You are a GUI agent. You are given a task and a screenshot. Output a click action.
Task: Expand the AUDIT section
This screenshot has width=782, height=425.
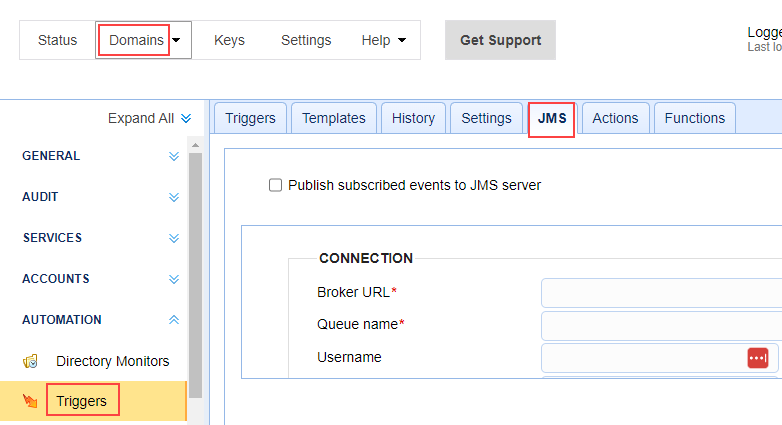(174, 198)
